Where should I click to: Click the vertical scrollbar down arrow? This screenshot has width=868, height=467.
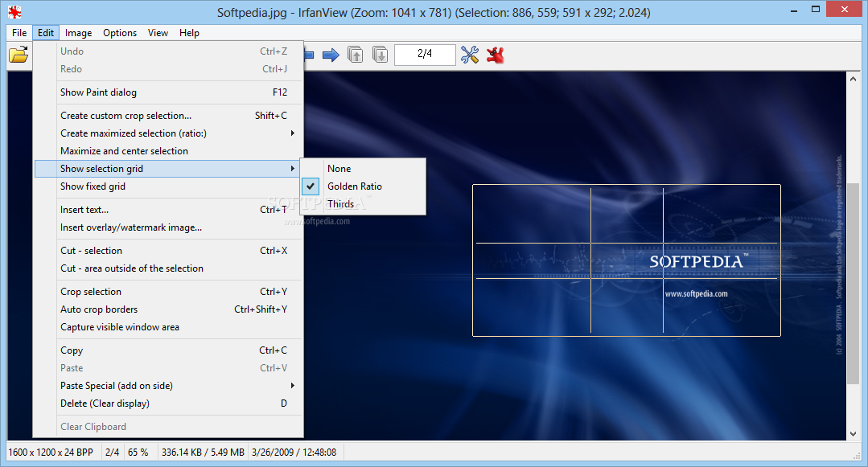853,434
